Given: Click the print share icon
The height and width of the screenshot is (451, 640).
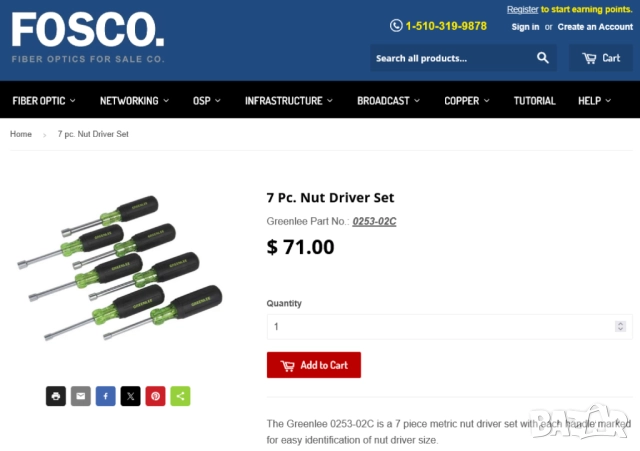Looking at the screenshot, I should (56, 395).
